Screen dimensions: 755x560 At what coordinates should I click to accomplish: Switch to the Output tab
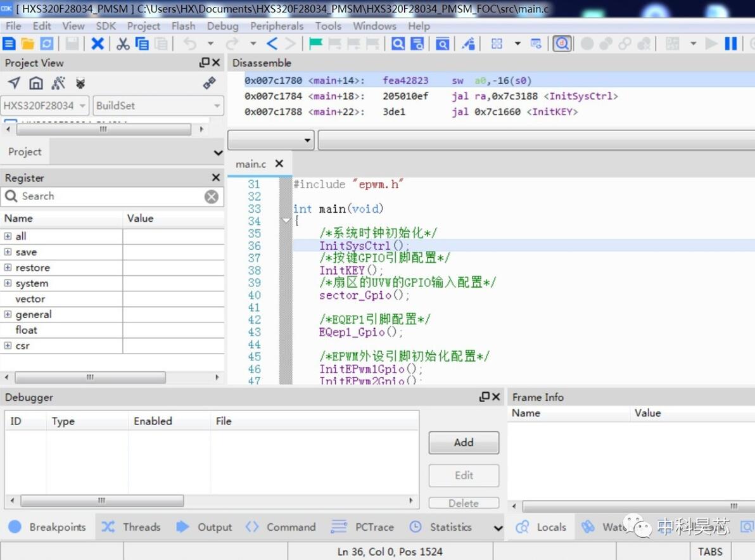click(204, 527)
